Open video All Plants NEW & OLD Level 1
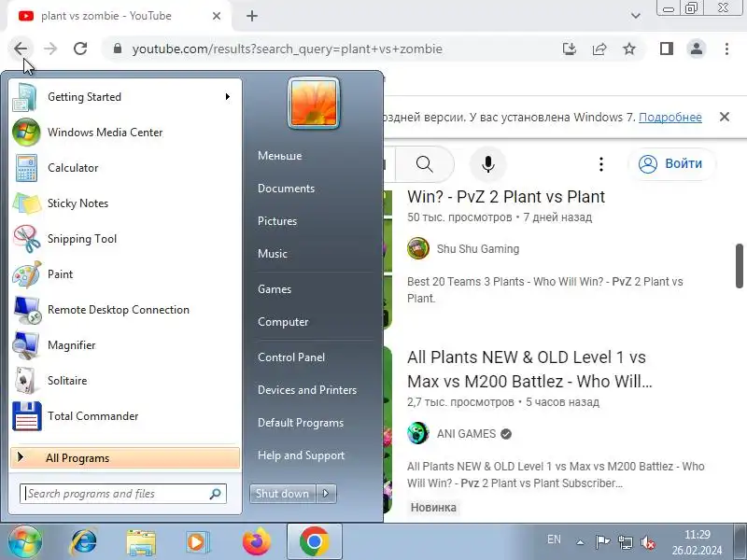 pos(529,369)
